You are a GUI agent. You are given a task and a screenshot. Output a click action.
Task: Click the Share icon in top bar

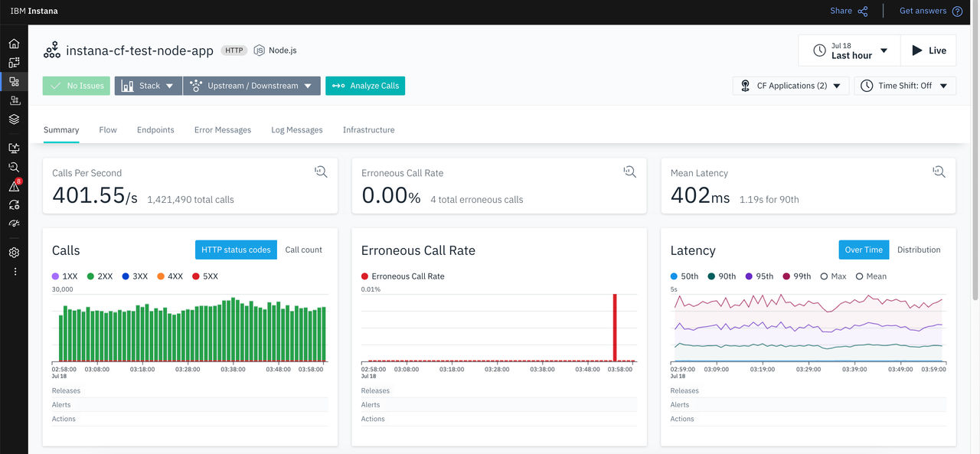tap(863, 11)
